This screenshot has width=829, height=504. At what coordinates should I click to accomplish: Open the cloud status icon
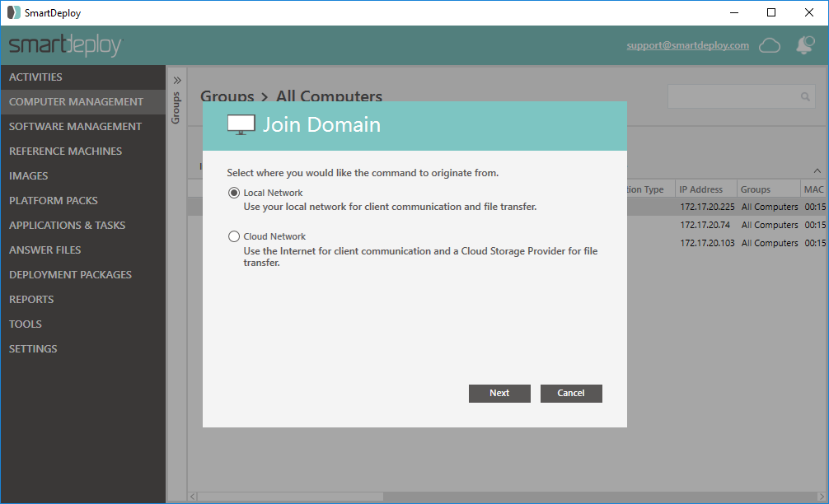coord(770,45)
